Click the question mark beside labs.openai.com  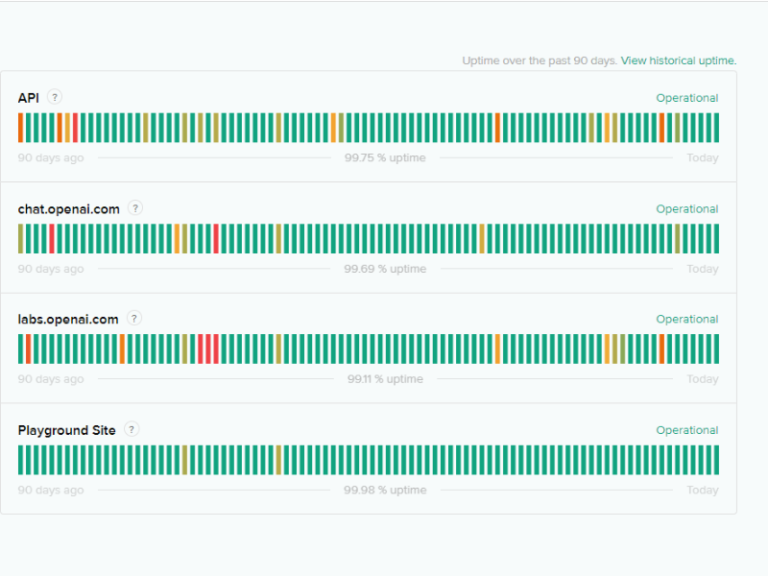coord(134,318)
